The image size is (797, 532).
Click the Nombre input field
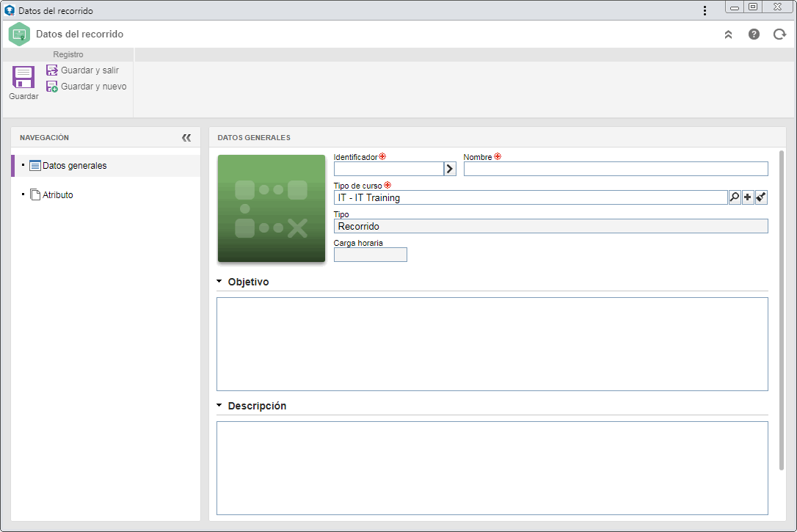(x=616, y=169)
